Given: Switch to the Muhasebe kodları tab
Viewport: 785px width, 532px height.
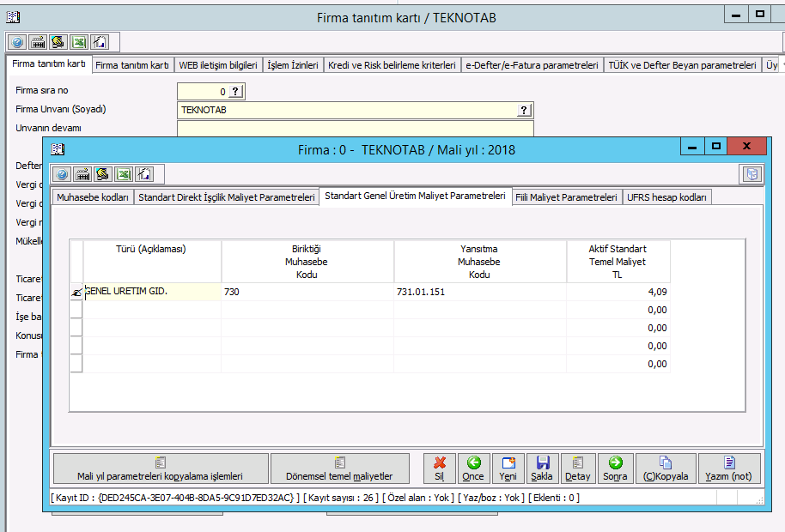Looking at the screenshot, I should (92, 197).
